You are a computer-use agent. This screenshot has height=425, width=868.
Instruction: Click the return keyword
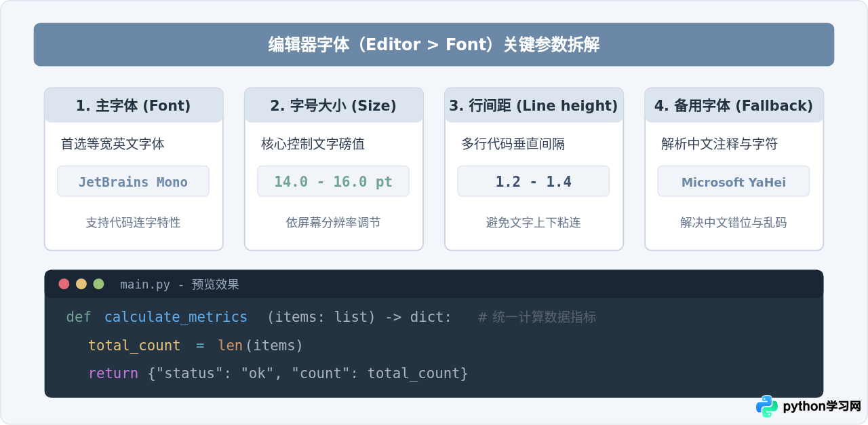click(x=113, y=373)
